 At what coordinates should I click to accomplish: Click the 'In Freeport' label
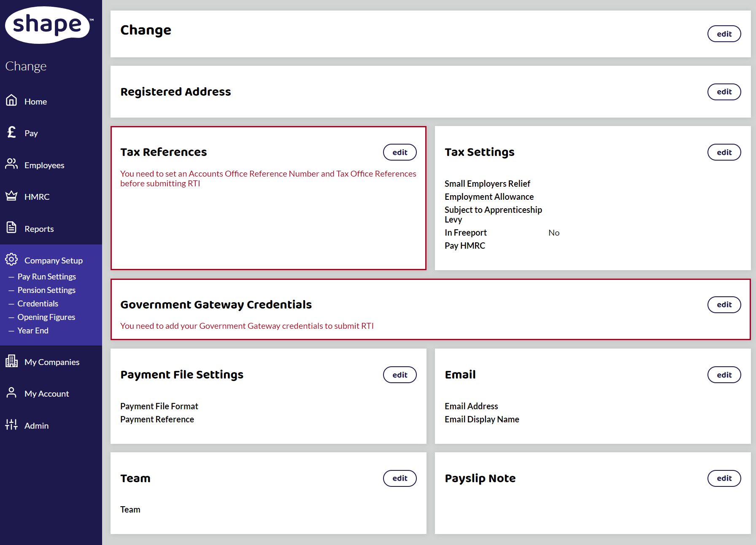coord(465,233)
